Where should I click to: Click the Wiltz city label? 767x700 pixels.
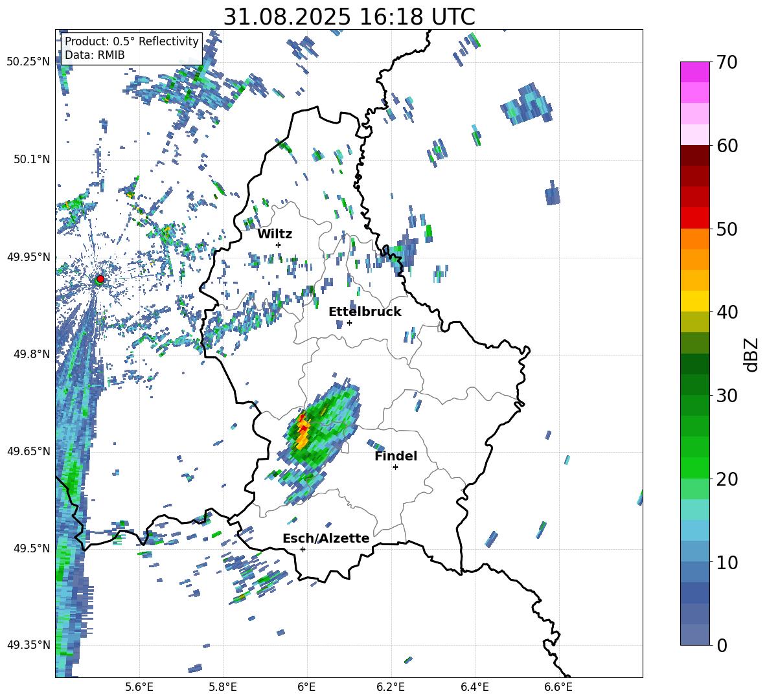tap(275, 234)
